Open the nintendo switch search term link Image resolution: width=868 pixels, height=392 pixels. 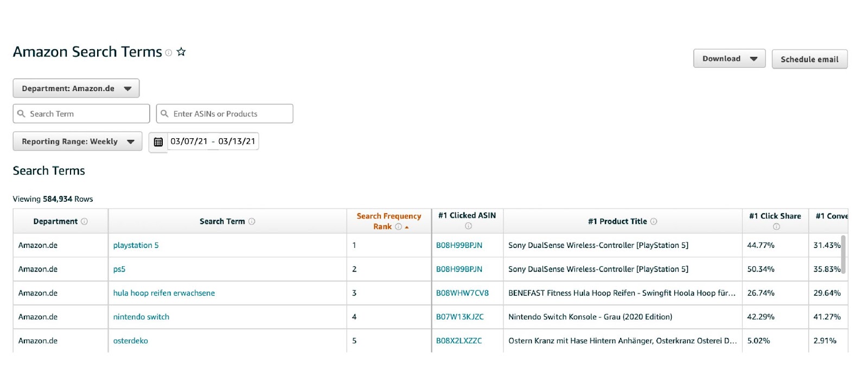point(141,317)
